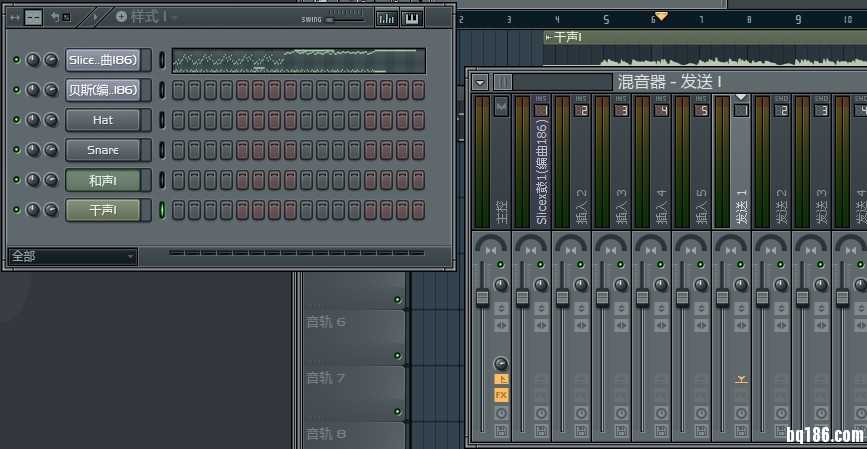The width and height of the screenshot is (867, 449).
Task: Click the add pattern plus icon
Action: pos(121,16)
